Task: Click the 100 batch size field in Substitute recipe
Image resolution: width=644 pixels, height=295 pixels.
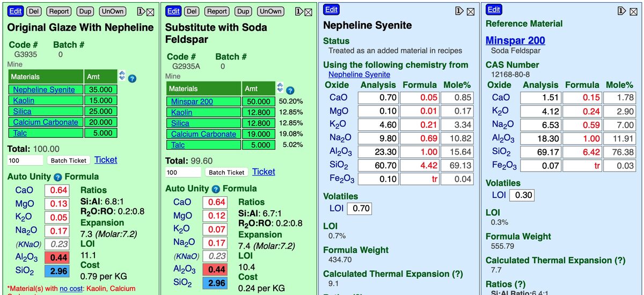Action: pyautogui.click(x=184, y=172)
